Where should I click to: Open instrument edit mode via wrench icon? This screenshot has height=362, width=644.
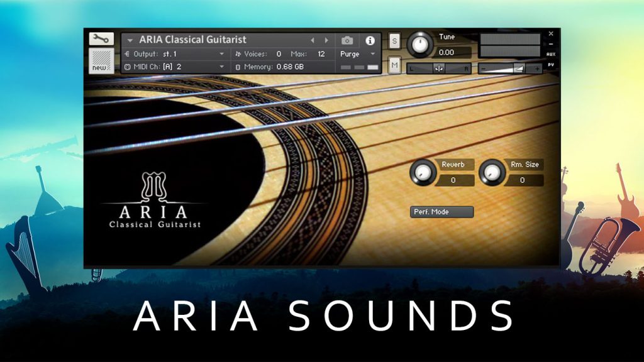click(101, 39)
